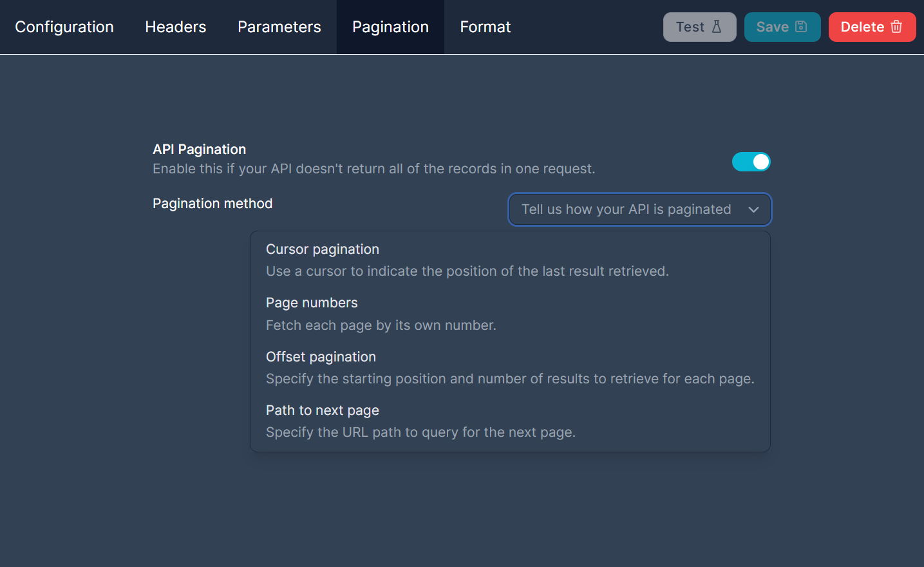Switch to the Format tab

coord(485,27)
